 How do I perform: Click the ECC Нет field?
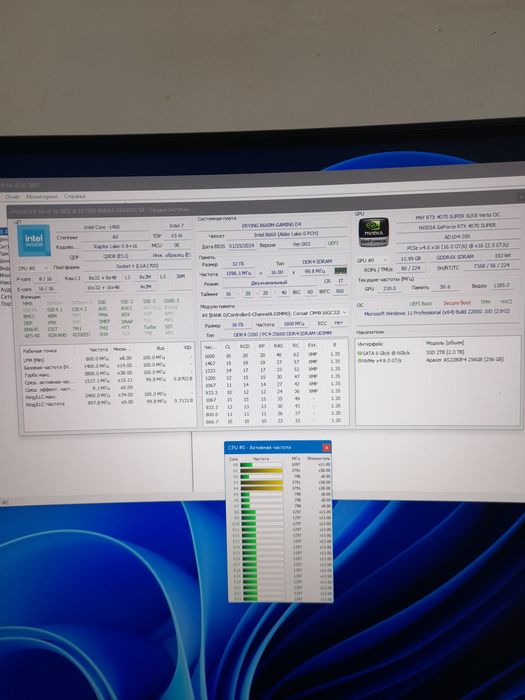point(338,322)
